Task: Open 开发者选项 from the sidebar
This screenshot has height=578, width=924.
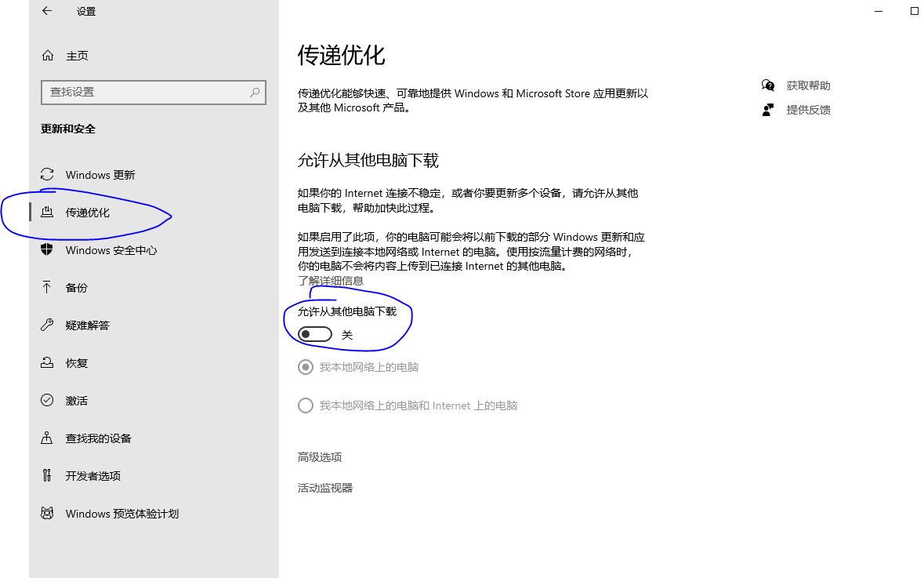Action: [x=48, y=476]
